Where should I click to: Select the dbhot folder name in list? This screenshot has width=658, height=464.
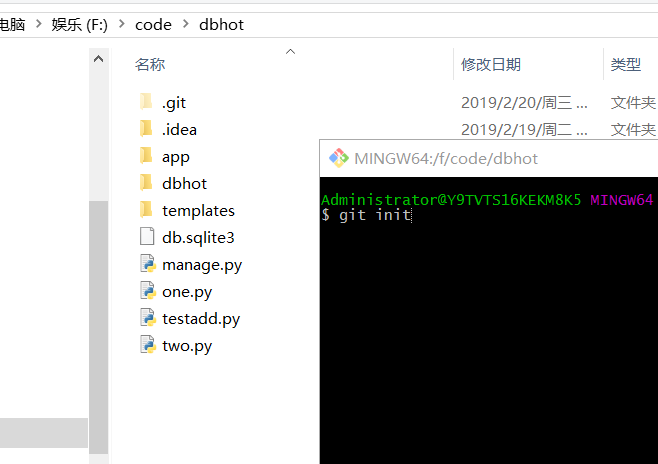185,184
